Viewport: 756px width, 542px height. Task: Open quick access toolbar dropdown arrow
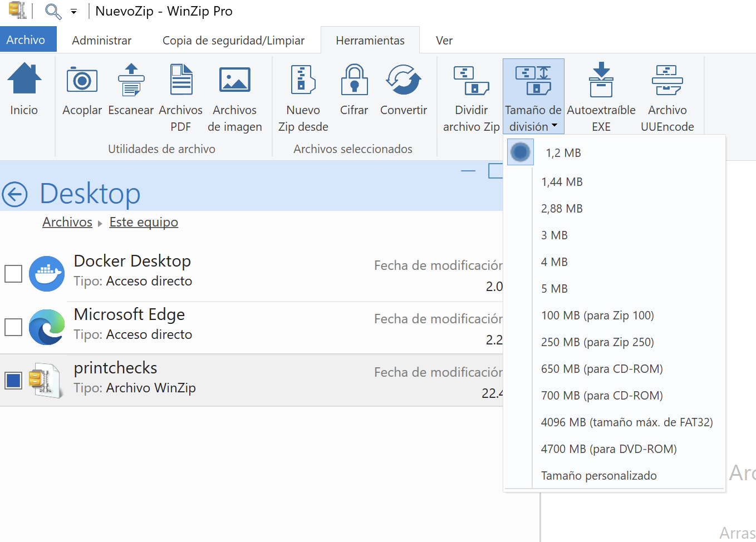(x=73, y=11)
